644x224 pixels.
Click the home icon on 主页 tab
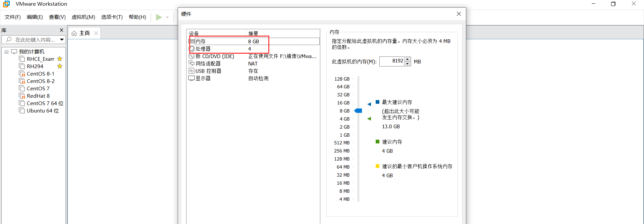74,33
